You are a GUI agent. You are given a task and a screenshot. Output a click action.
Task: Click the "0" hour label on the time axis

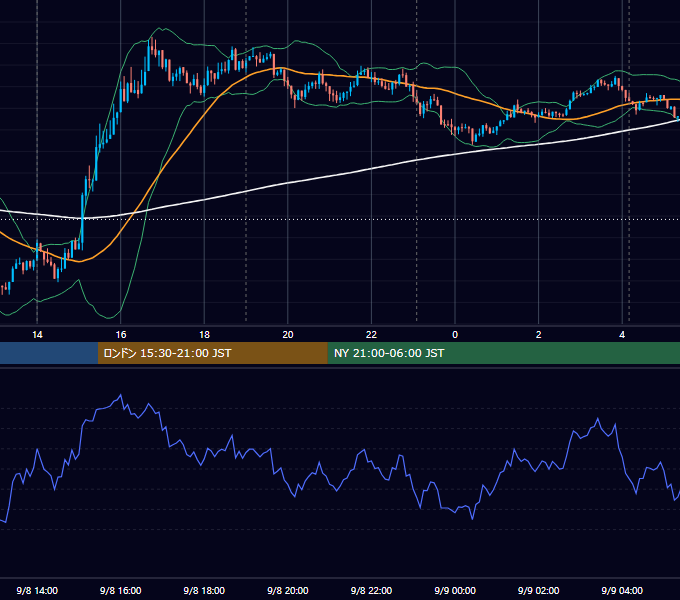point(455,335)
